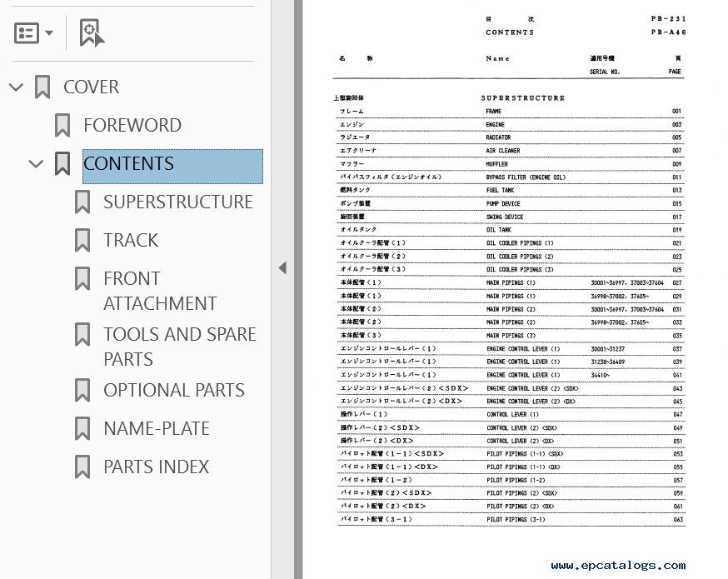Collapse the bookmarks navigation pane arrow

282,268
